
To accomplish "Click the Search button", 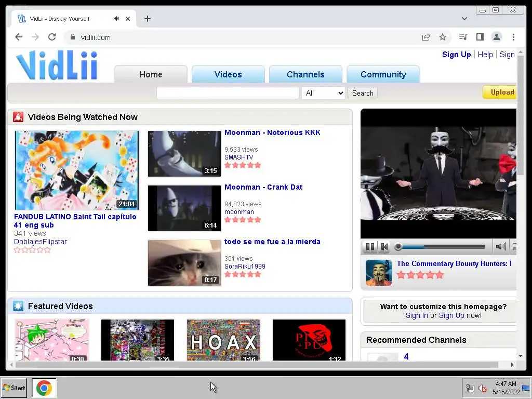I will pos(362,93).
